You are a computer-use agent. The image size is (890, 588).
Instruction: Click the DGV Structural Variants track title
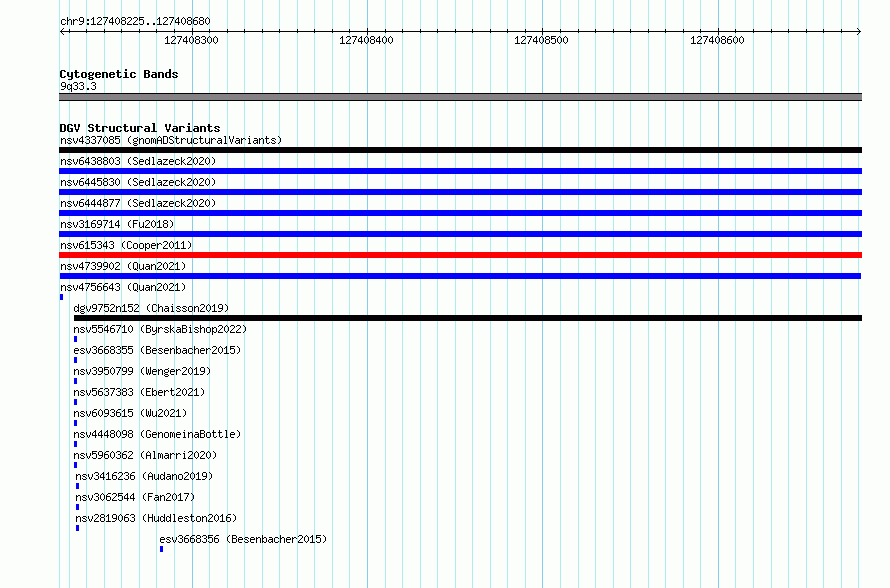(140, 128)
